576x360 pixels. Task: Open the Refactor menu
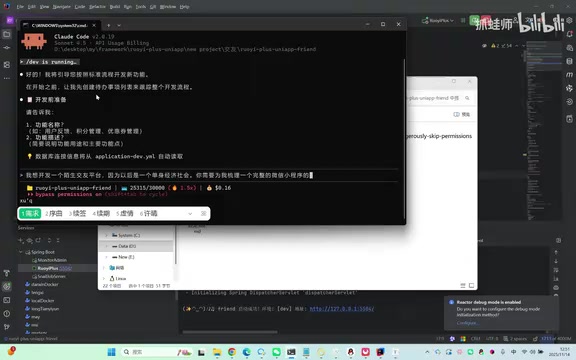click(97, 7)
